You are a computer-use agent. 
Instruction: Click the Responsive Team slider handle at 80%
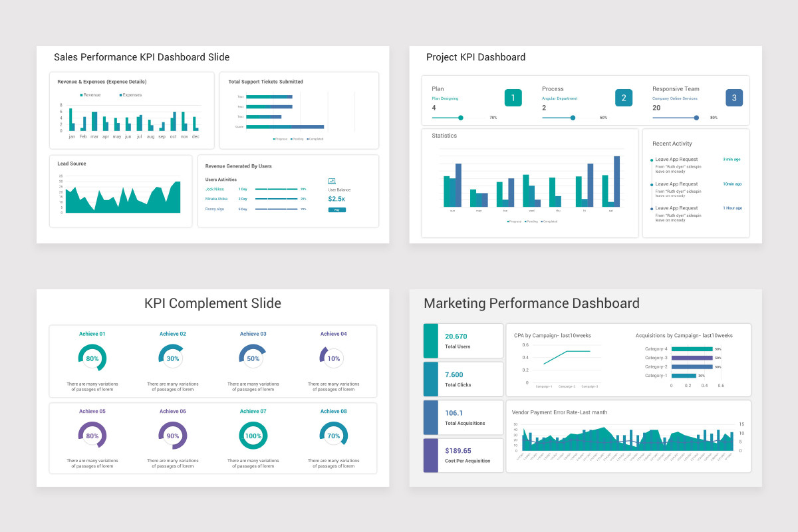pyautogui.click(x=696, y=118)
